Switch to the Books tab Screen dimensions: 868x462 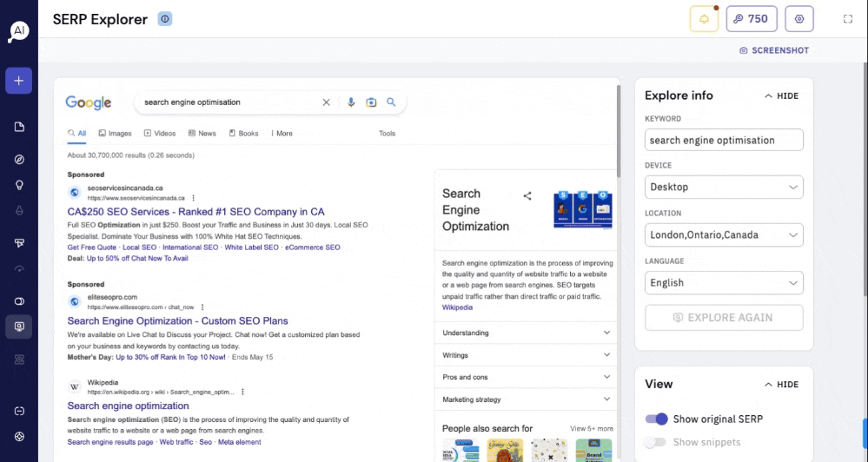[243, 134]
